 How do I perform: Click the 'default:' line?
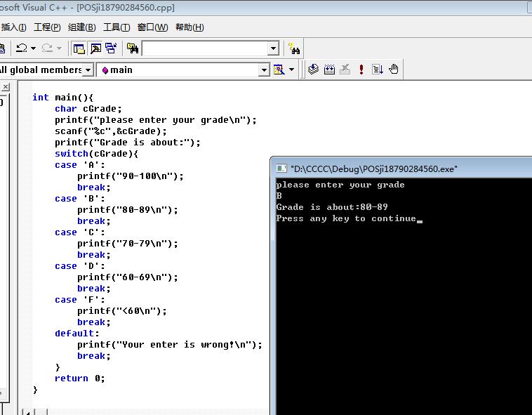coord(77,334)
